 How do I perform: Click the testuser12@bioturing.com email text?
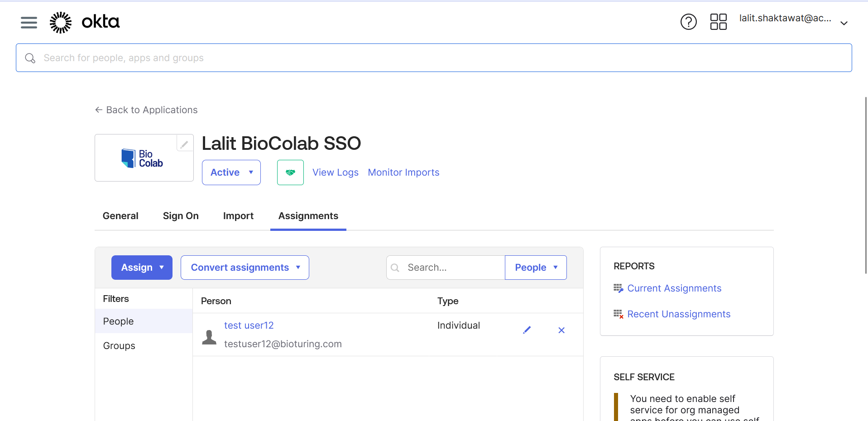[283, 344]
